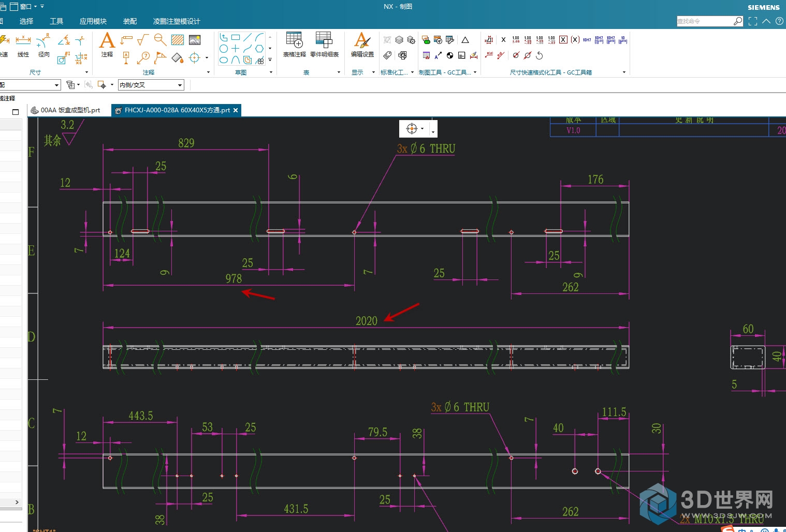Click the balloon identification symbol tool
Screen dimensions: 786x532
pos(143,57)
